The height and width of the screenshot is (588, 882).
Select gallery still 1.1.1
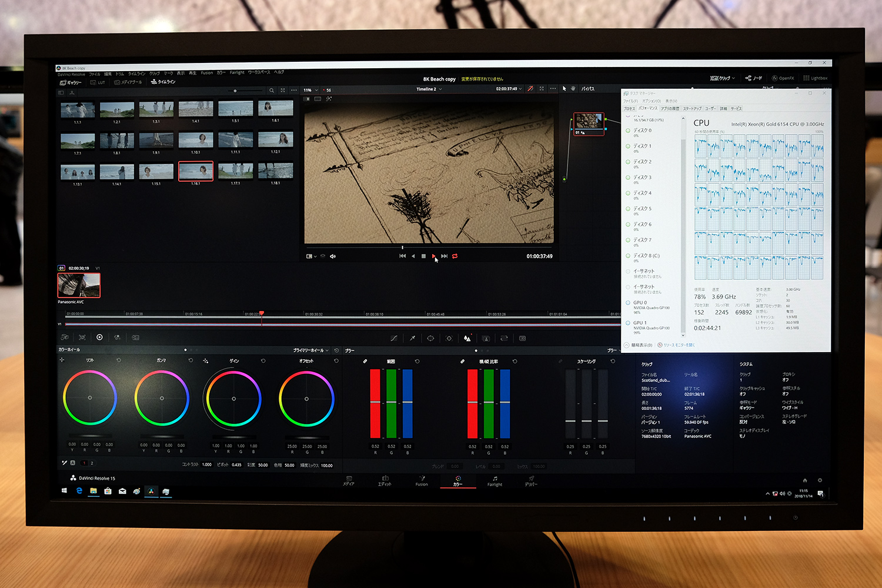[x=78, y=110]
